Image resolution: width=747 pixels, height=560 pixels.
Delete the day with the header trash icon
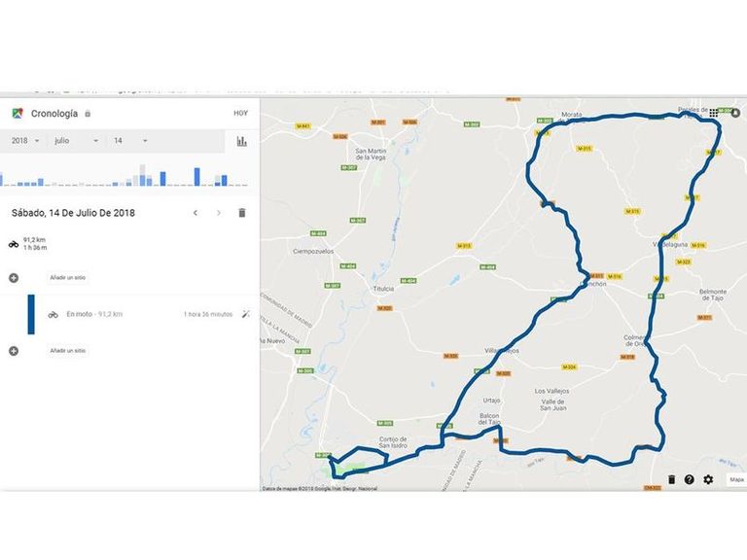pos(242,213)
